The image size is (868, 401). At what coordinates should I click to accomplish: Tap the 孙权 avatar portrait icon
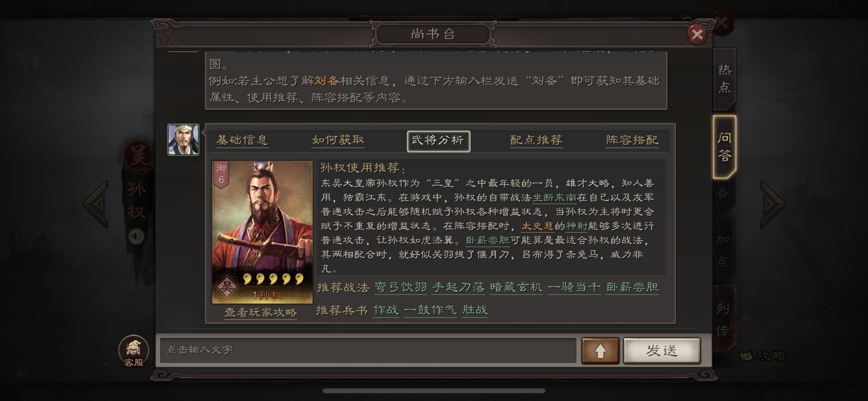pyautogui.click(x=183, y=140)
